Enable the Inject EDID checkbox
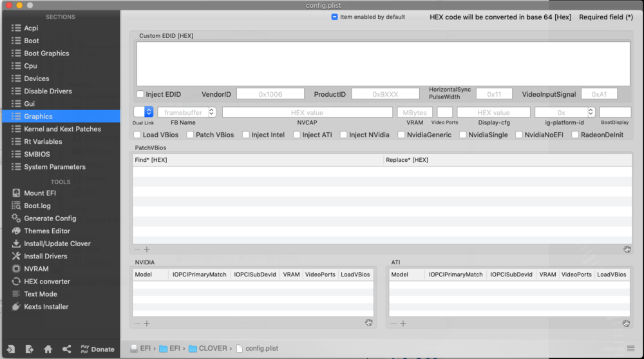The height and width of the screenshot is (359, 644). [x=140, y=94]
